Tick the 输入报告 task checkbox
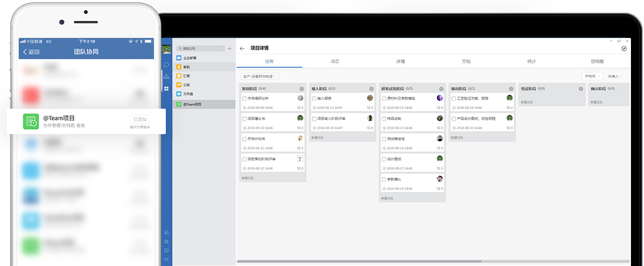644x266 pixels. (x=314, y=98)
